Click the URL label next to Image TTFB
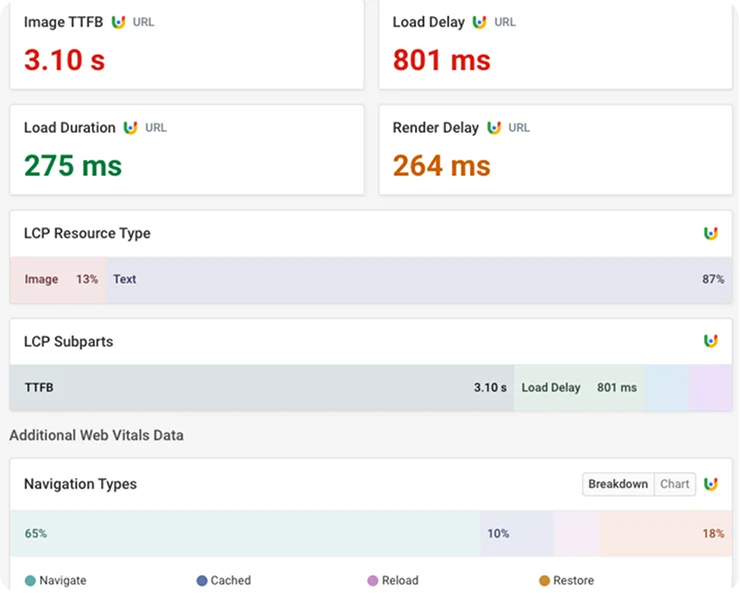740x593 pixels. point(143,22)
